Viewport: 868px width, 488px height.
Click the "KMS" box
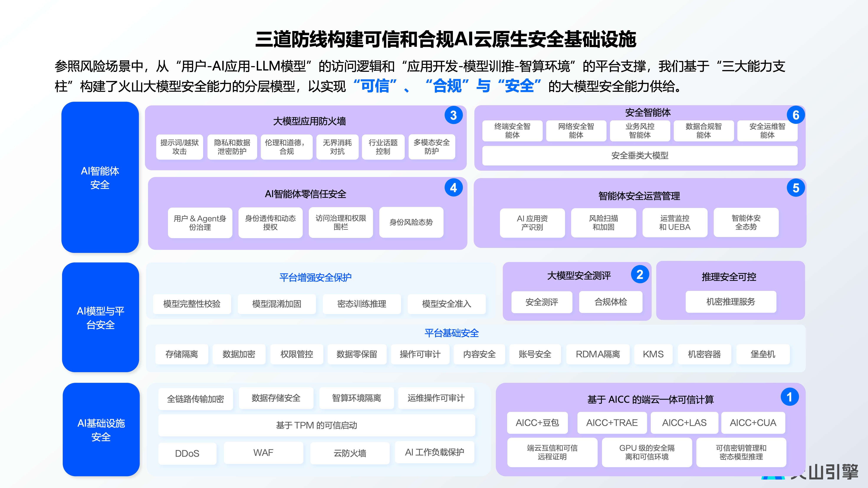(653, 354)
